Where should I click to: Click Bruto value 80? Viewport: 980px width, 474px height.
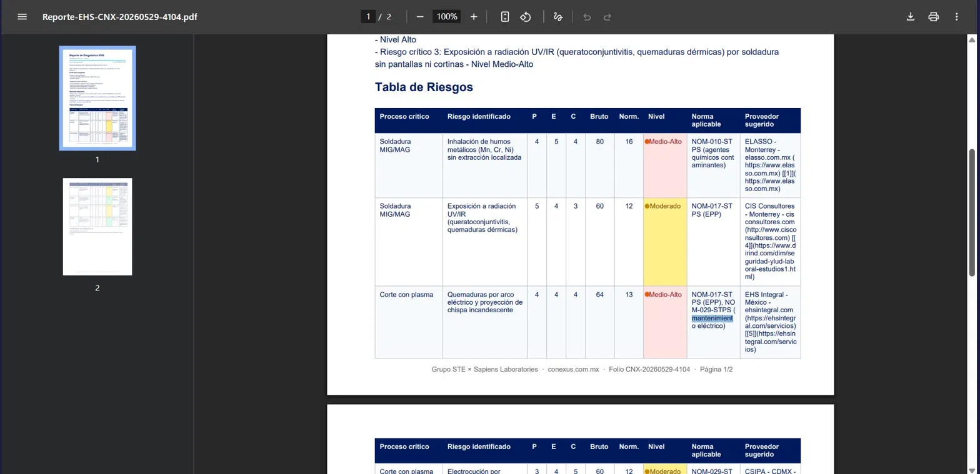coord(600,142)
